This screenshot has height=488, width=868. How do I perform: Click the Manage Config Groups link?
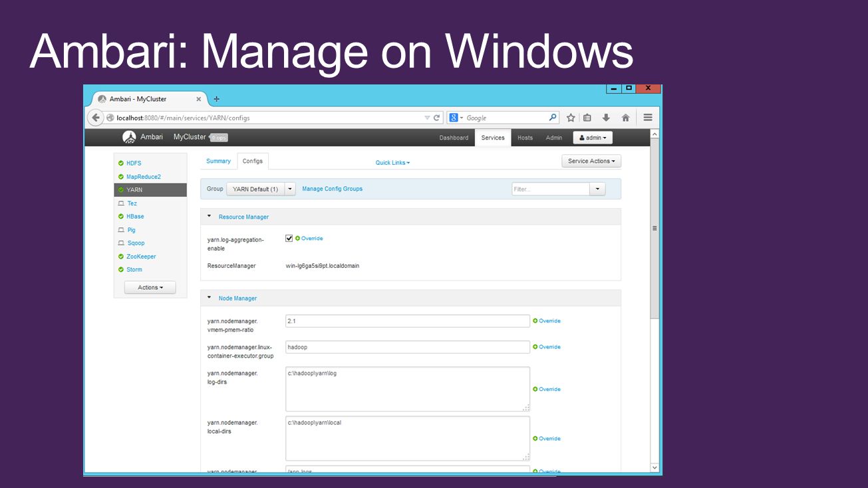(x=333, y=189)
